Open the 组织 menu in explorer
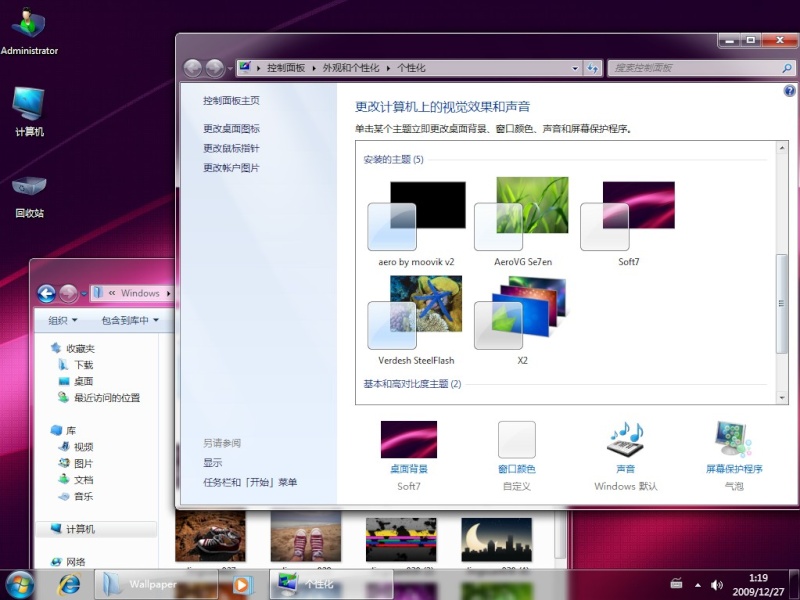The width and height of the screenshot is (800, 600). click(x=63, y=320)
